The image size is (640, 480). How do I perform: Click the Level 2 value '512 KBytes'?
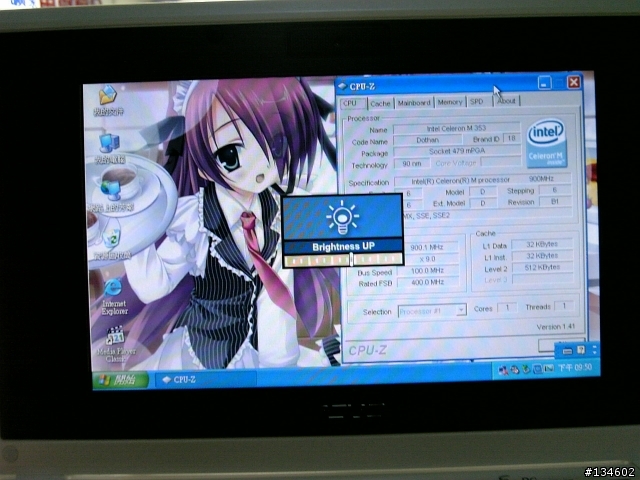click(x=542, y=267)
